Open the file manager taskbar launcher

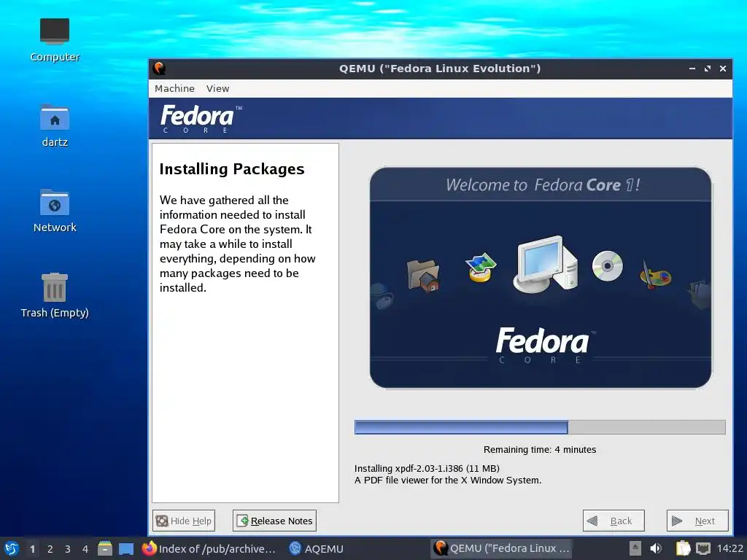105,548
